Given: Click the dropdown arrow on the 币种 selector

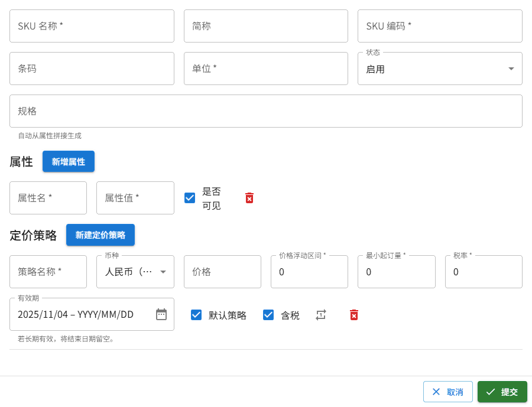Looking at the screenshot, I should tap(164, 272).
